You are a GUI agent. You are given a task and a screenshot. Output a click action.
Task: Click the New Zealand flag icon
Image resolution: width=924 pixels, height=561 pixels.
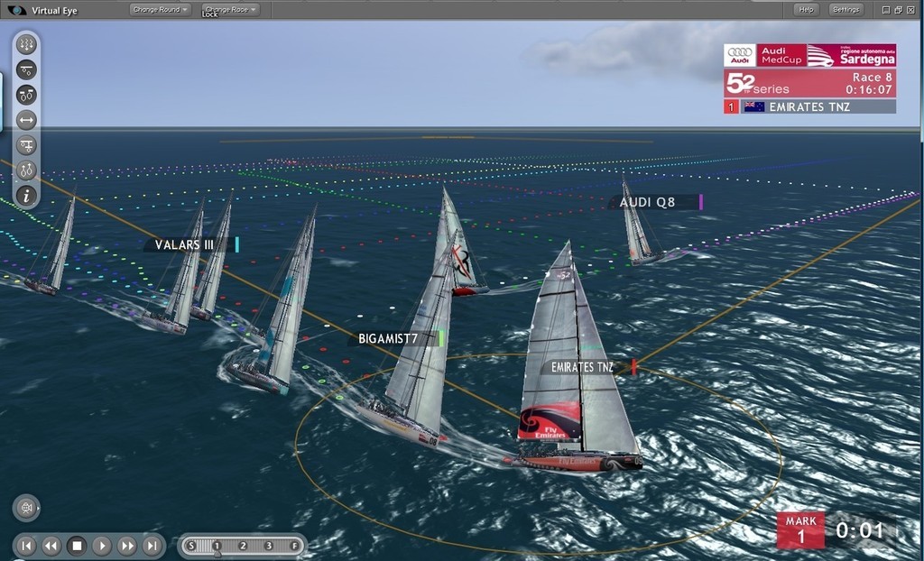754,106
